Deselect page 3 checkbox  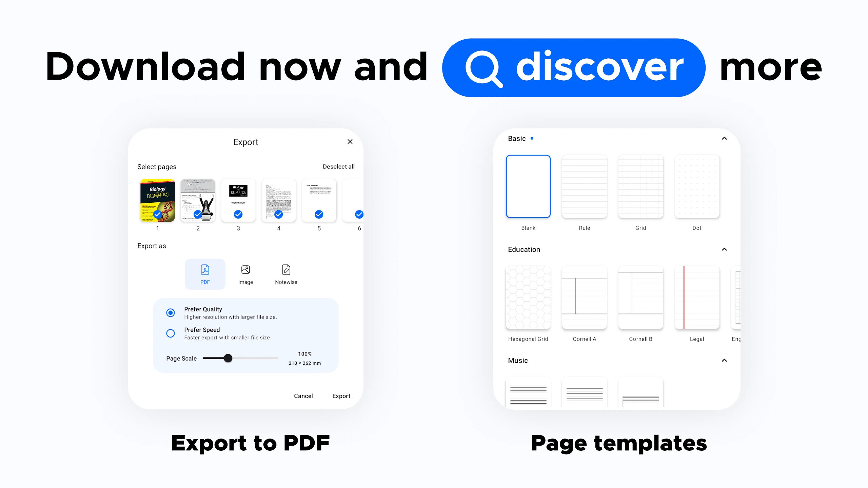(x=238, y=214)
